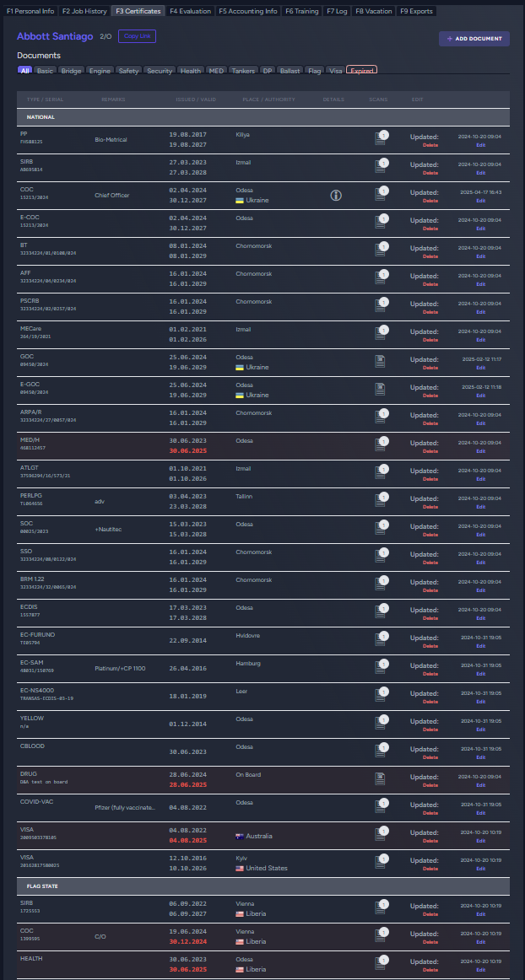This screenshot has height=980, width=525.
Task: Delete the BT certificate entry
Action: [x=430, y=256]
